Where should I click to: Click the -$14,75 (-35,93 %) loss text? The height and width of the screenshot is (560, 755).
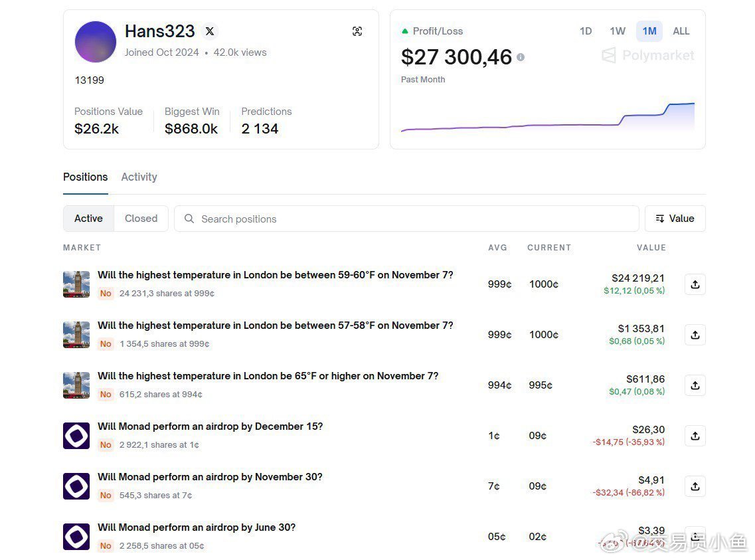click(629, 442)
